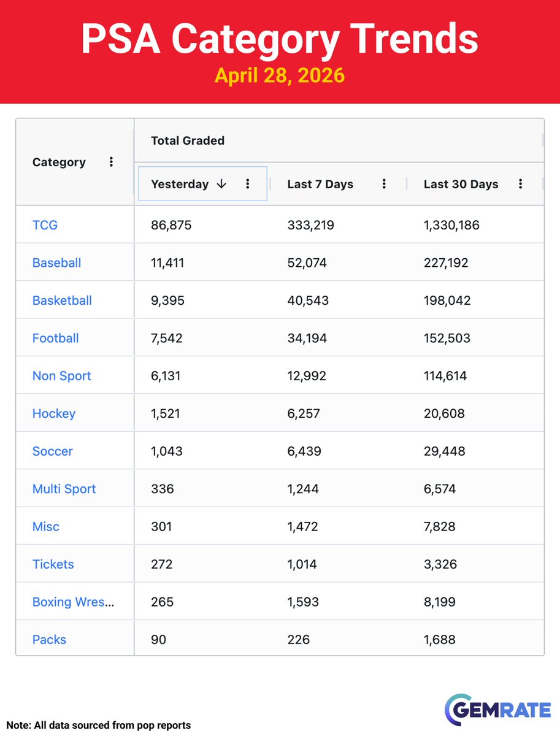Select the Soccer 7-day value 6,439
This screenshot has height=736, width=560.
click(x=304, y=451)
